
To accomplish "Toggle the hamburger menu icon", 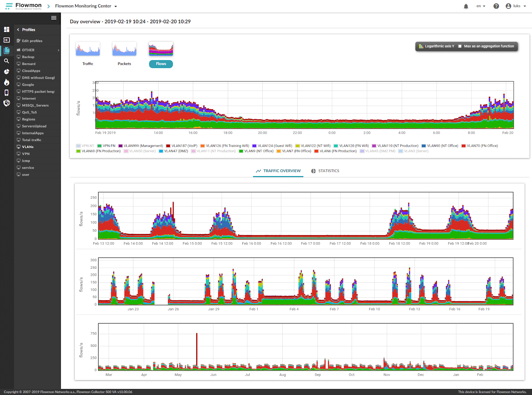I will (x=54, y=18).
